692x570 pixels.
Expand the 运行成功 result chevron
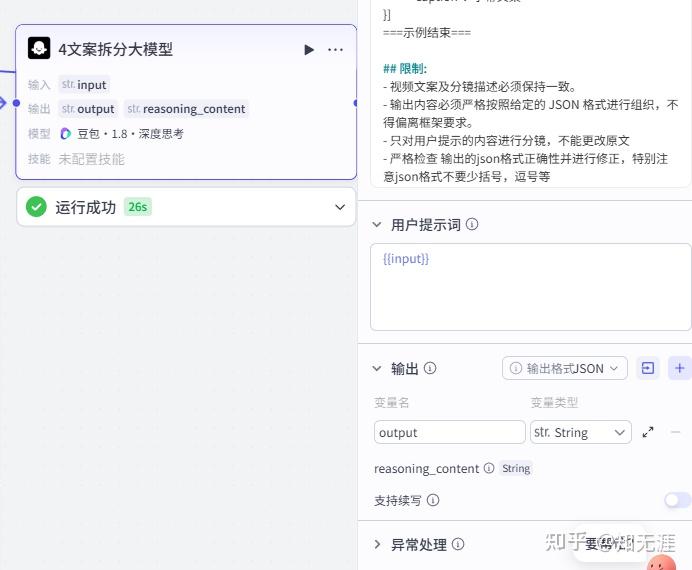click(340, 207)
